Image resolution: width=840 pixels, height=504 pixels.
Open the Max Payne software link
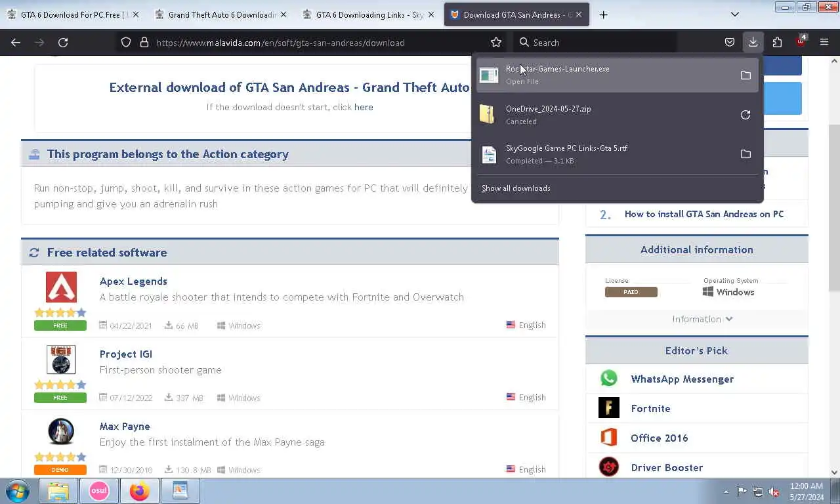[x=125, y=426]
